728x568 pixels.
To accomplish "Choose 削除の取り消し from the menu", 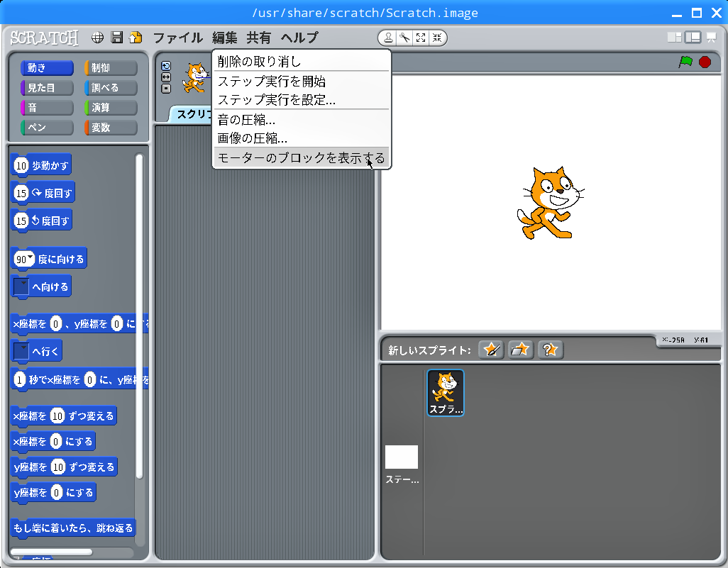I will pyautogui.click(x=302, y=61).
